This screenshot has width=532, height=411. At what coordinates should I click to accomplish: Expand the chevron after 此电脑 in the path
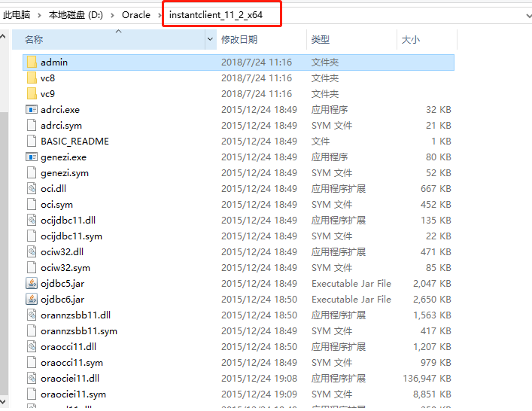(x=39, y=15)
